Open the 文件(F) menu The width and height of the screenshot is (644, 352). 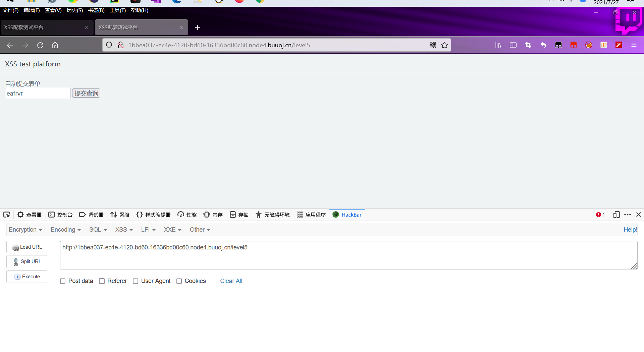10,10
